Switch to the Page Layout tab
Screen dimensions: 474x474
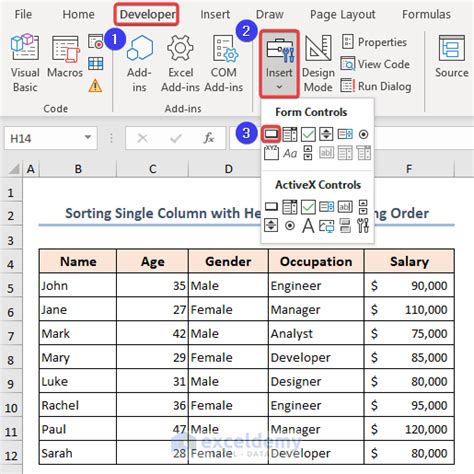pos(343,14)
